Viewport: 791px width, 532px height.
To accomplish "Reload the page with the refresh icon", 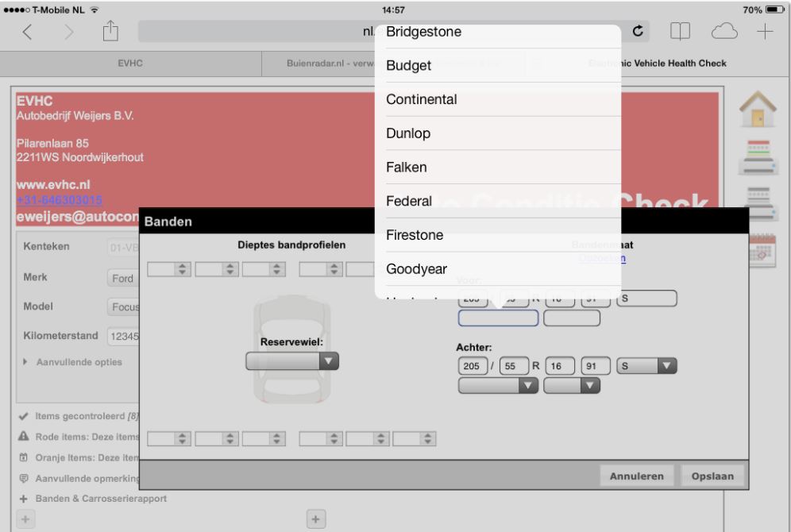I will 638,31.
